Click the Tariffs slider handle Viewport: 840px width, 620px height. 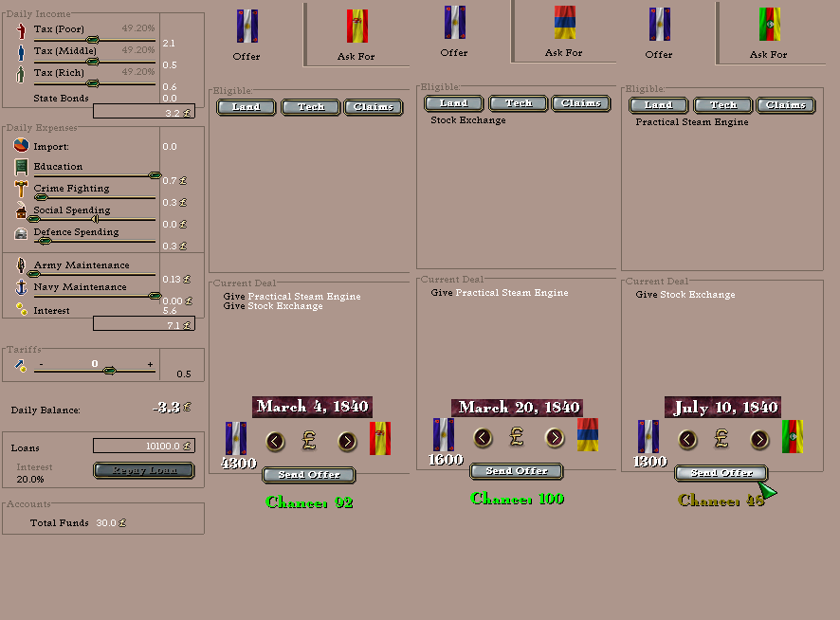tap(109, 371)
